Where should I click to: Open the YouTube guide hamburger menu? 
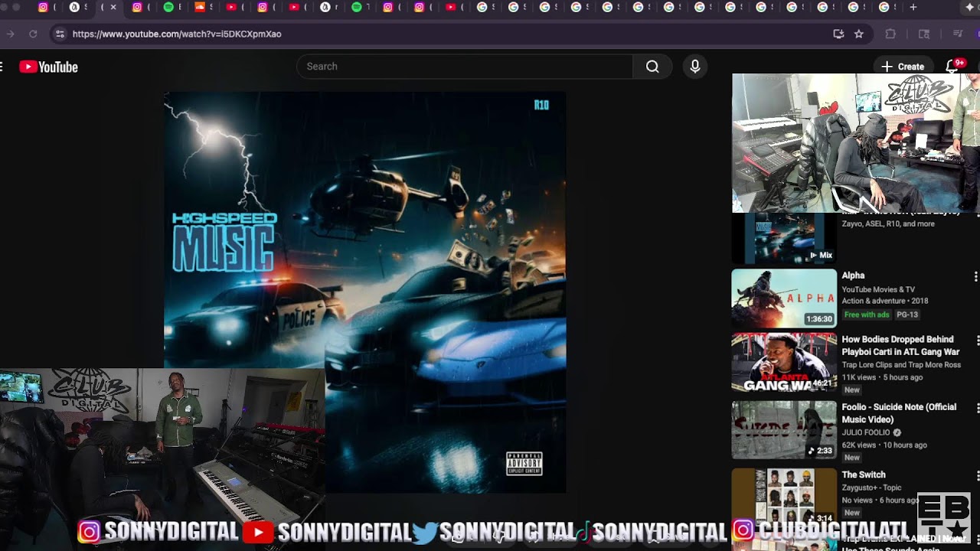click(x=2, y=67)
